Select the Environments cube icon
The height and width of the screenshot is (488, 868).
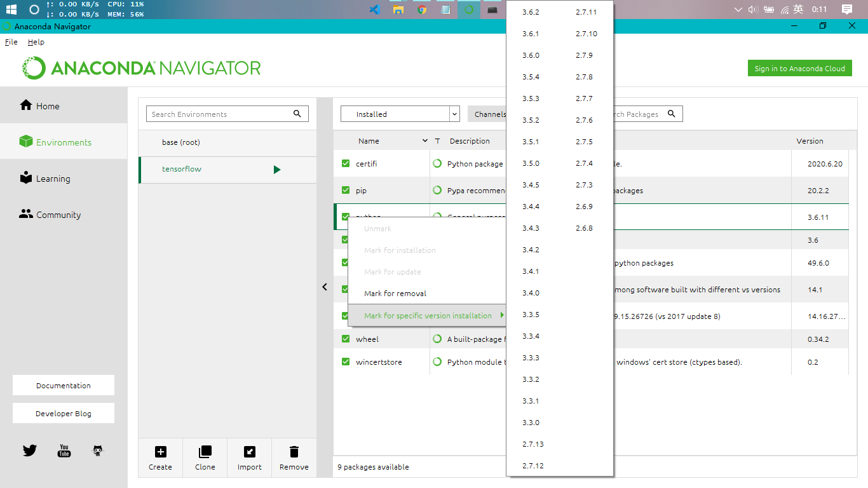(x=26, y=142)
